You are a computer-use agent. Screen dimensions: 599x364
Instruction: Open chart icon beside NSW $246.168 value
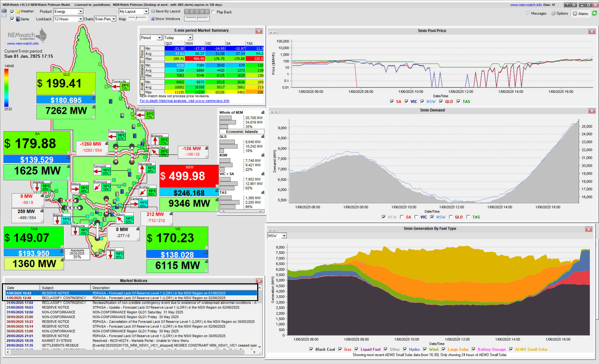[217, 191]
